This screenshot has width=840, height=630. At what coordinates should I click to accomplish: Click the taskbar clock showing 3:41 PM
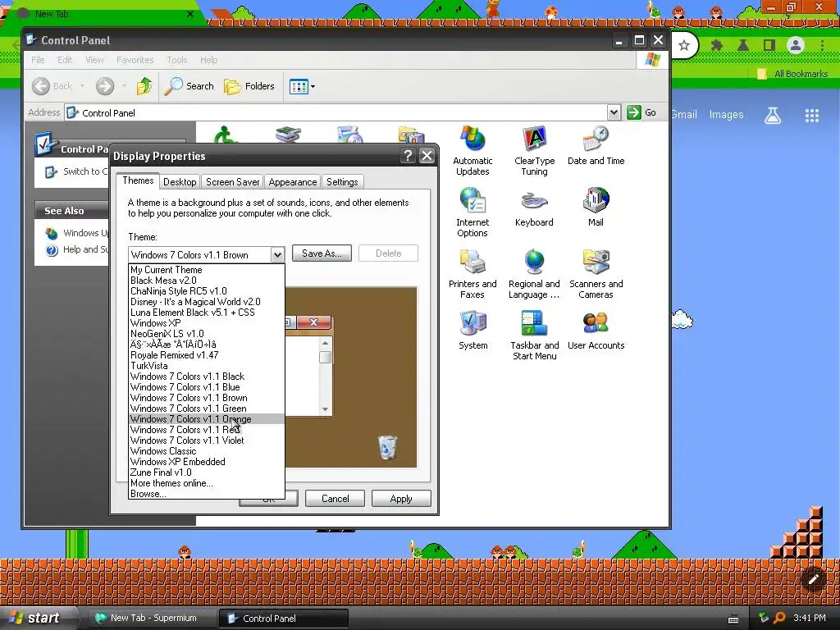click(x=810, y=619)
